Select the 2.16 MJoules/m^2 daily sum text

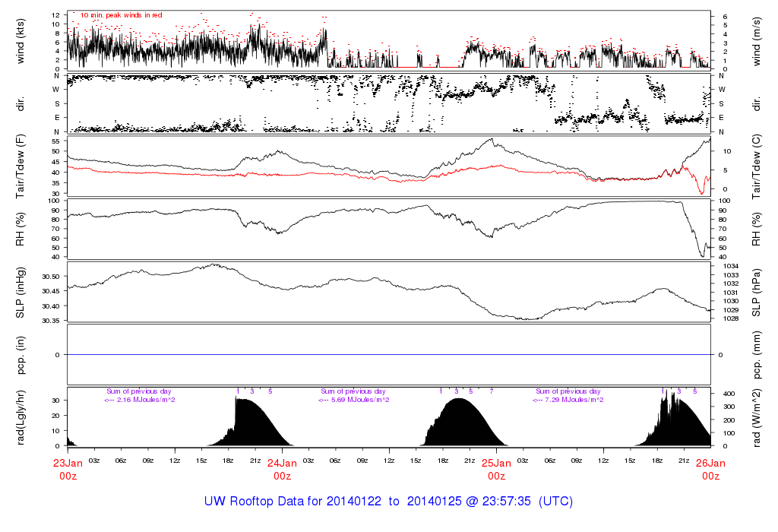pyautogui.click(x=140, y=399)
